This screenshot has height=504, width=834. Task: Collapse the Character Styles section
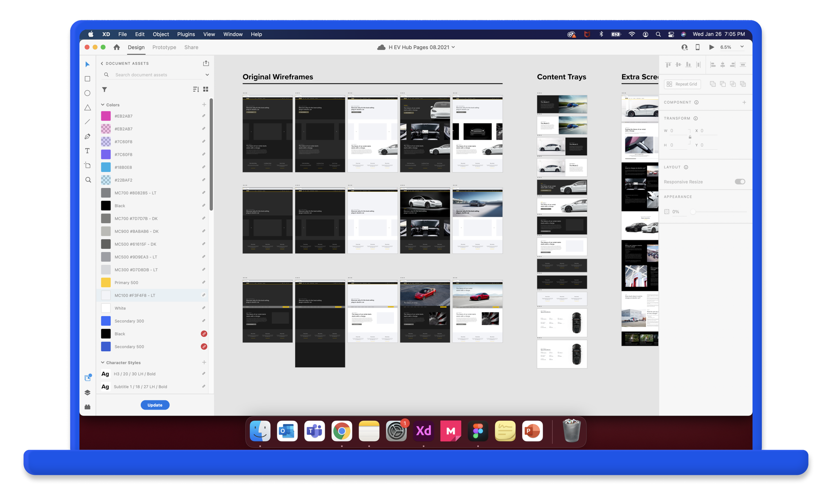coord(102,363)
